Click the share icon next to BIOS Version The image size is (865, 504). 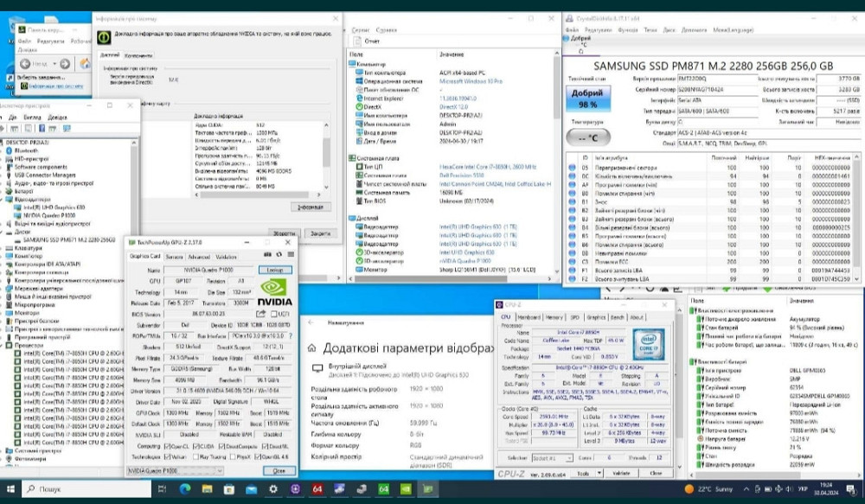pyautogui.click(x=260, y=314)
